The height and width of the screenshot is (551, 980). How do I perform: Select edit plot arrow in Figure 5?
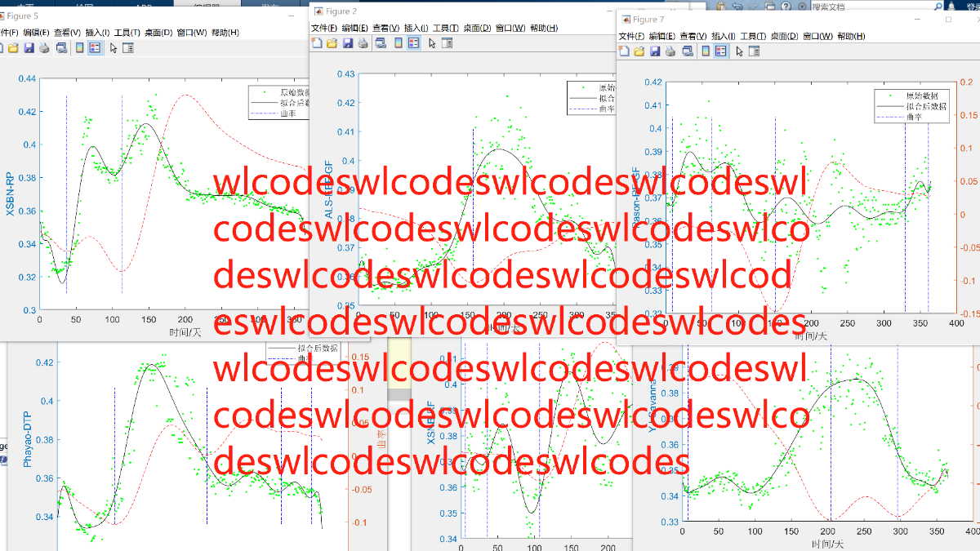click(x=114, y=48)
